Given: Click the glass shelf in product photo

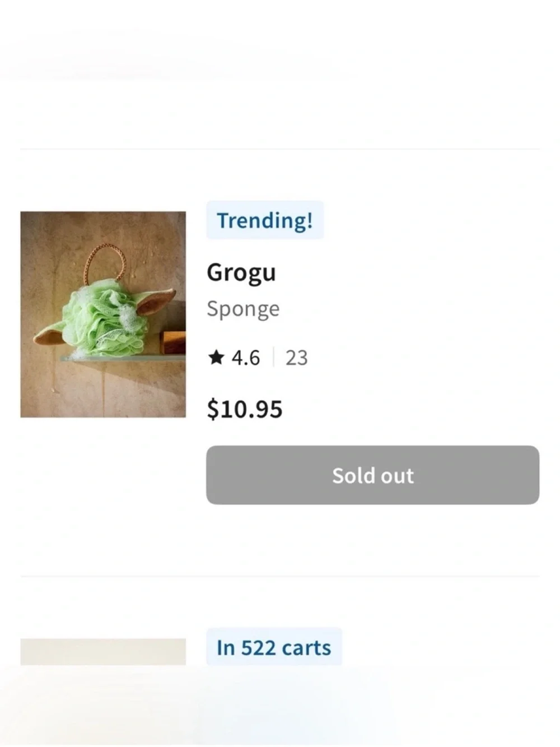Looking at the screenshot, I should [x=123, y=358].
